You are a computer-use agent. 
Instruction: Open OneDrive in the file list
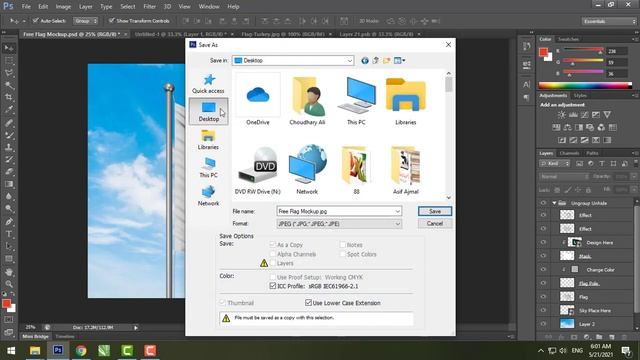click(258, 100)
